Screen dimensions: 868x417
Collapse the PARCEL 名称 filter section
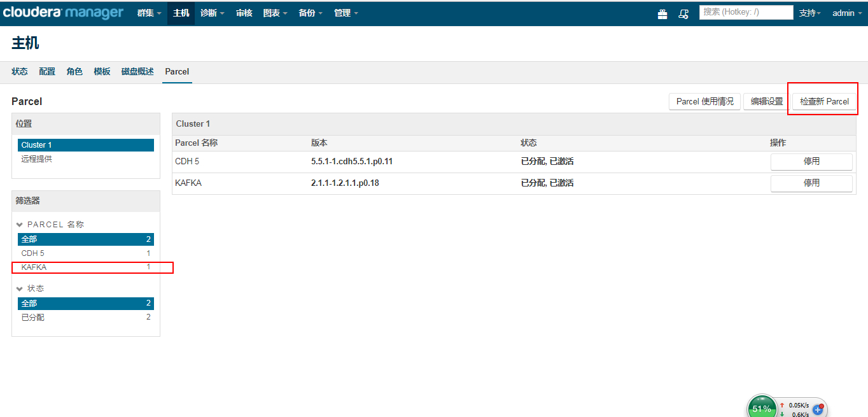click(x=50, y=224)
